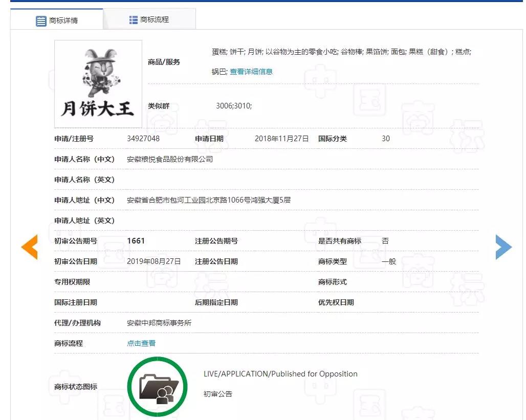This screenshot has width=526, height=420.
Task: Click the 是否共有商标 label
Action: [x=339, y=241]
